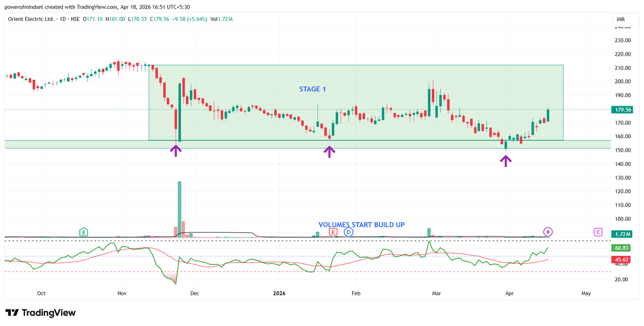Click the Mar label on the time axis
Viewport: 644px width, 326px height.
coord(436,293)
